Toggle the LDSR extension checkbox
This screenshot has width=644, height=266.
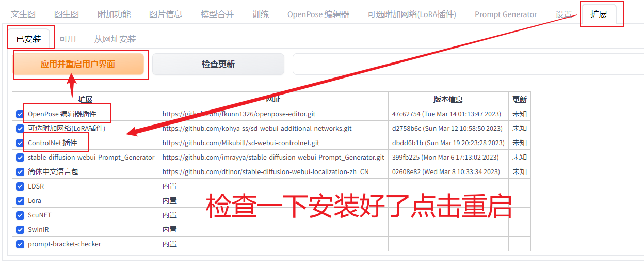(20, 186)
